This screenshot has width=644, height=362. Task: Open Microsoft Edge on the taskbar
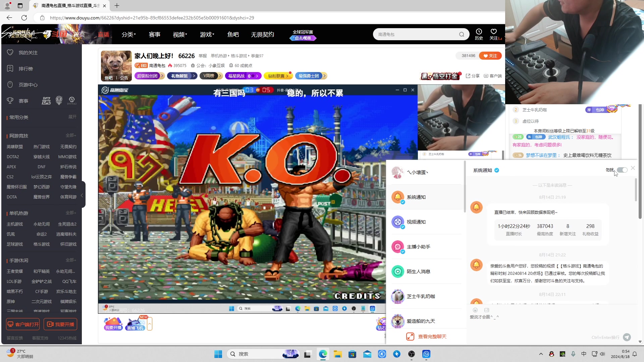[323, 354]
